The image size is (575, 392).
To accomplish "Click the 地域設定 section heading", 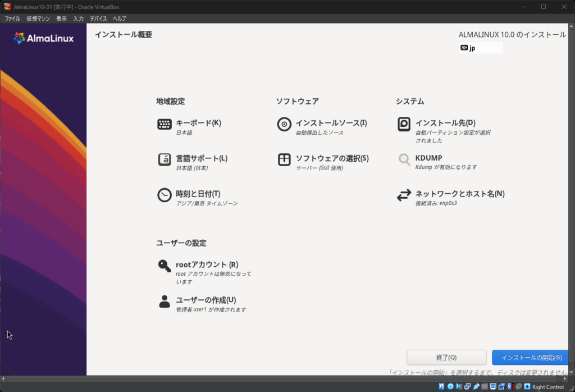I will coord(171,101).
